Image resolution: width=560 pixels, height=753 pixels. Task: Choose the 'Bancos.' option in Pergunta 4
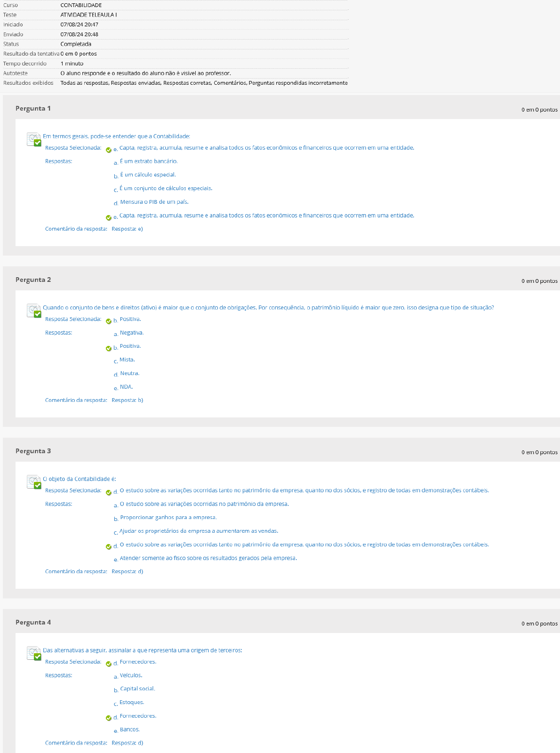pos(129,729)
